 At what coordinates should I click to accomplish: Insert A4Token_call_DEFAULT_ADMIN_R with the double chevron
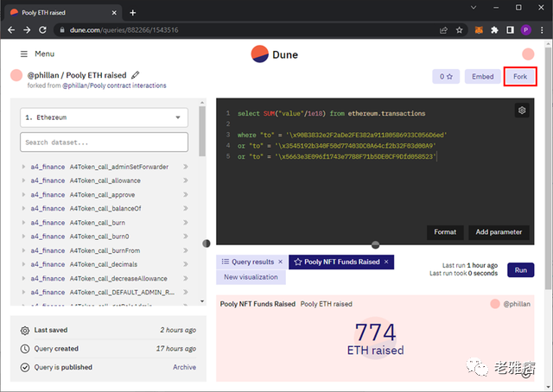[x=186, y=292]
